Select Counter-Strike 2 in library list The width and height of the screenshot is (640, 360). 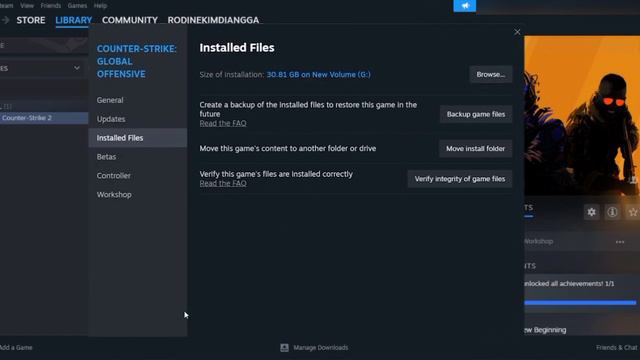click(x=44, y=118)
